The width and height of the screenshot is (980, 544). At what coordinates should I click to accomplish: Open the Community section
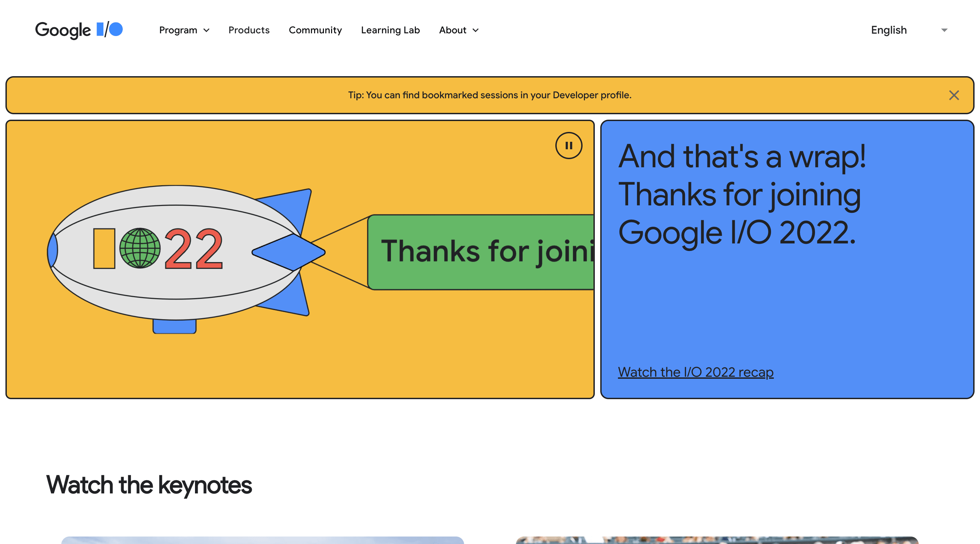[x=315, y=30]
